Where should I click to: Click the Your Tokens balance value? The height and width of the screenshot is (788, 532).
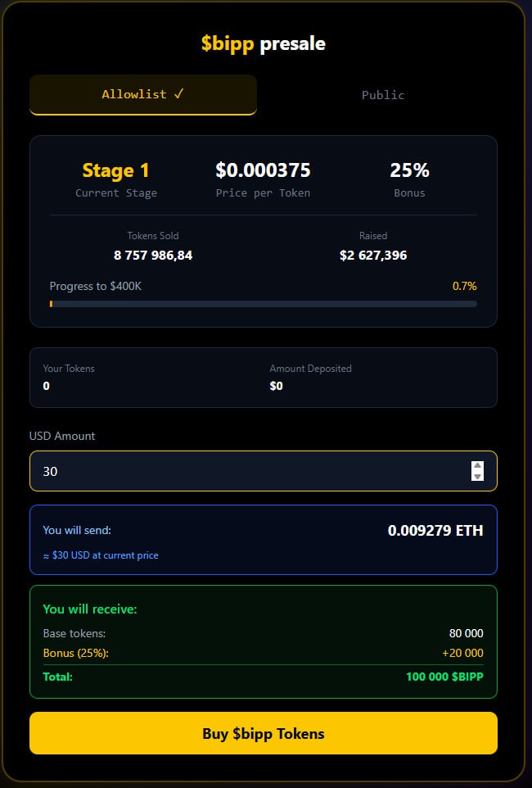click(47, 386)
